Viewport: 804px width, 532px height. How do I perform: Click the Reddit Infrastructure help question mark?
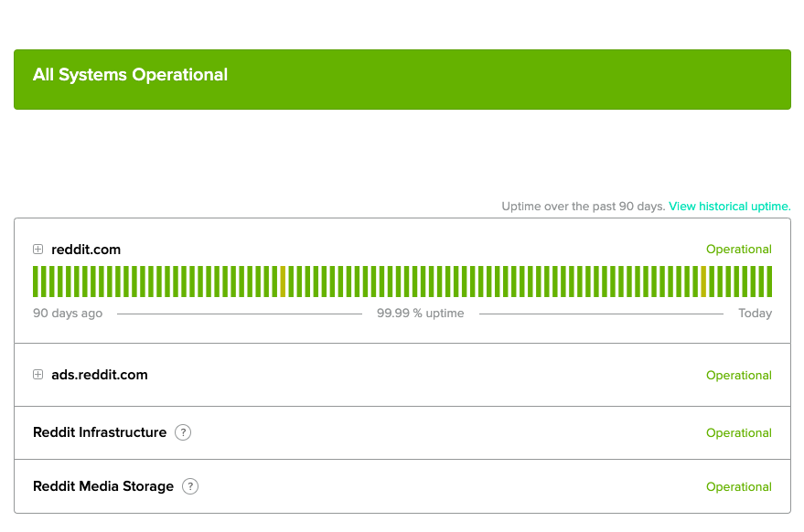point(183,432)
